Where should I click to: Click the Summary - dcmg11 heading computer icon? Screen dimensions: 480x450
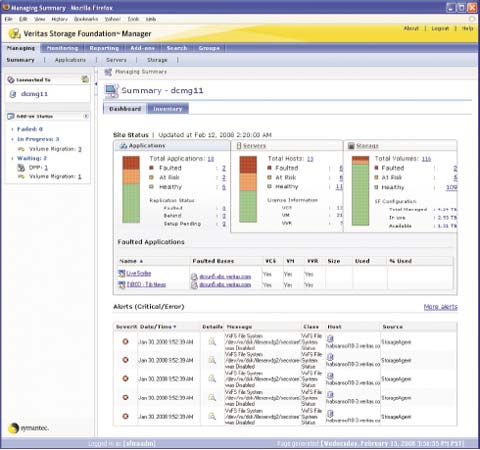point(111,91)
